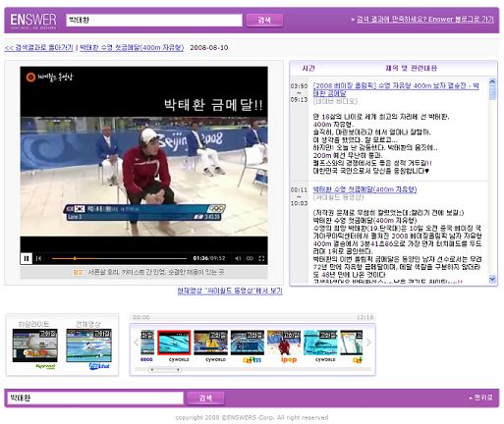The width and height of the screenshot is (504, 424).
Task: Click the bottom purple 검색 search button
Action: [x=205, y=398]
